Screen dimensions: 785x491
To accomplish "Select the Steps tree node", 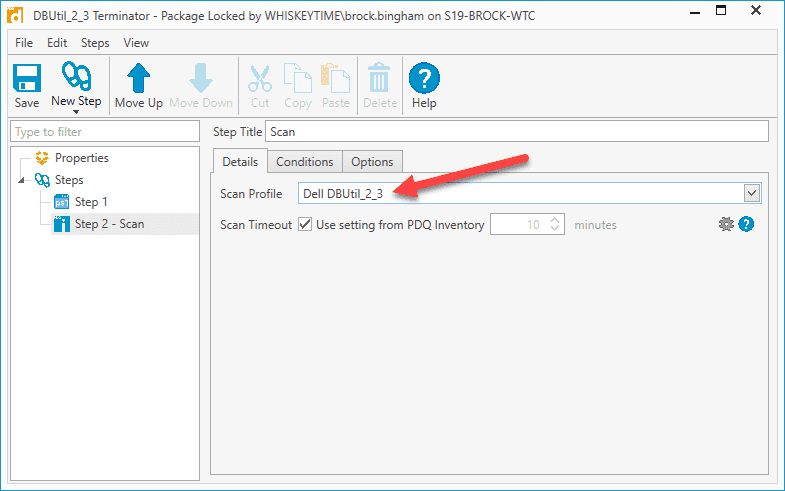I will [69, 180].
